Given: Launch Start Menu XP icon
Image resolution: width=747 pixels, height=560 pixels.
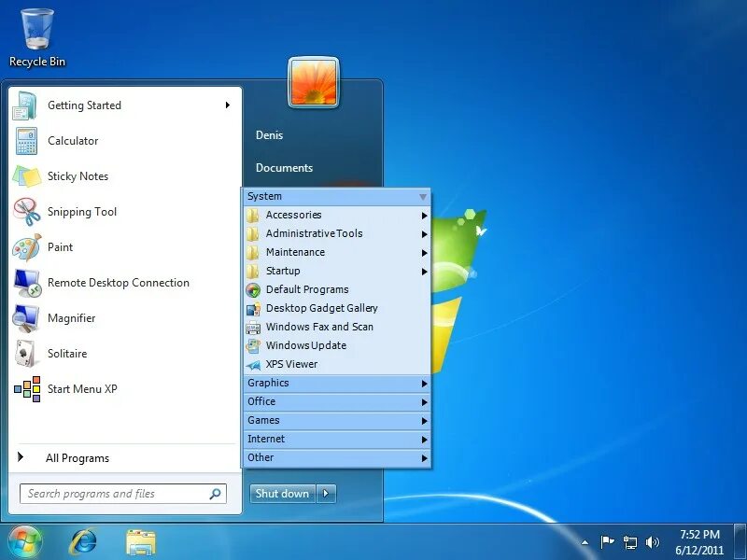Looking at the screenshot, I should [27, 389].
